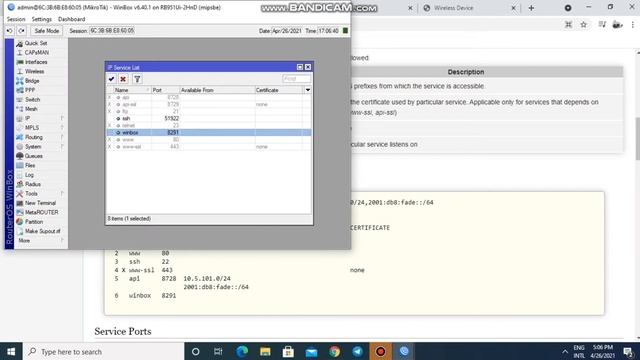Bookmark this page with the star icon

pyautogui.click(x=584, y=25)
